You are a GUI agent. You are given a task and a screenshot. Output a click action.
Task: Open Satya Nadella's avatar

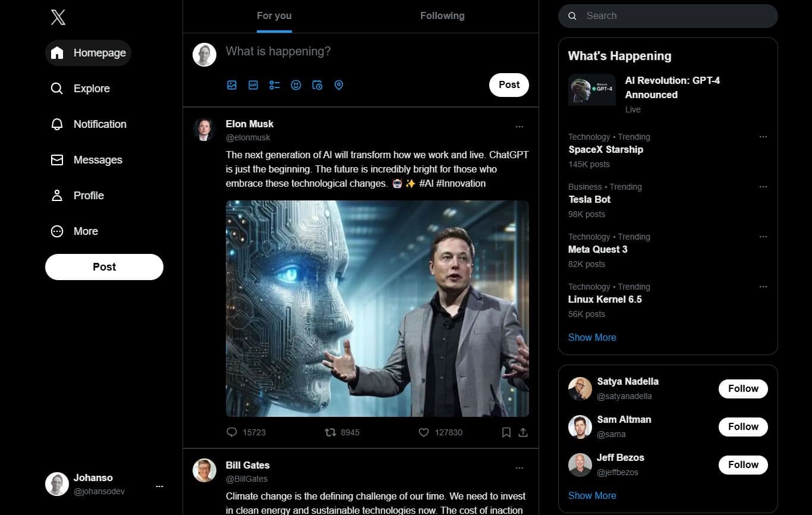[580, 389]
